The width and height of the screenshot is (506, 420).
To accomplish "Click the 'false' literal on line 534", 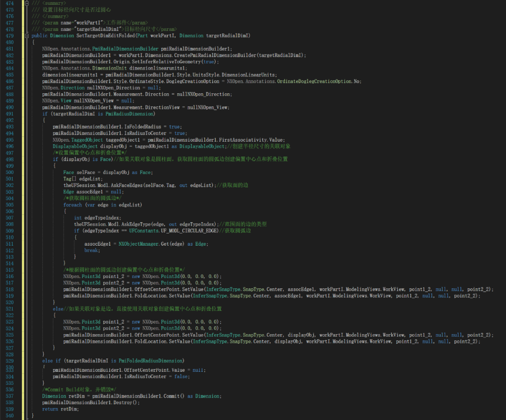I will click(x=181, y=376).
